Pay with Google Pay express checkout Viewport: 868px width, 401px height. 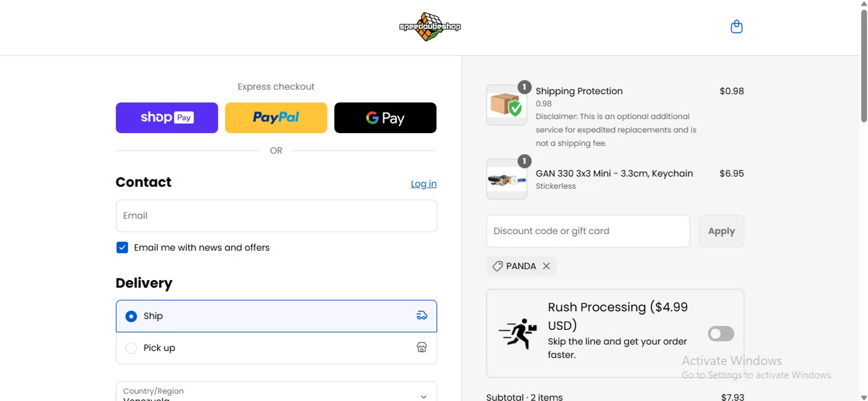(x=385, y=117)
